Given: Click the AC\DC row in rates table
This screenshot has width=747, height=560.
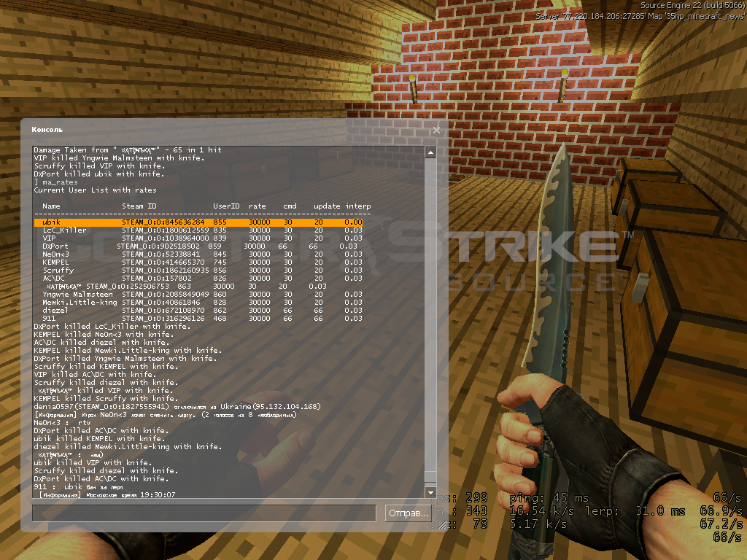Looking at the screenshot, I should tap(202, 278).
